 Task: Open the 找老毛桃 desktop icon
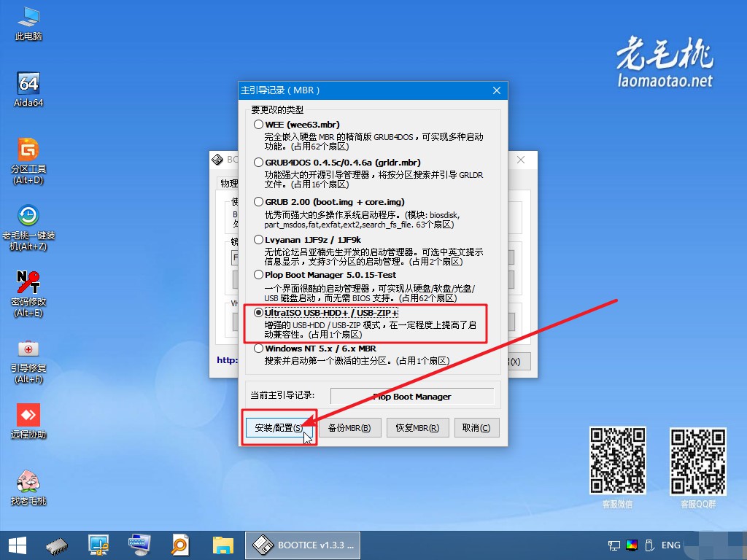[x=28, y=487]
